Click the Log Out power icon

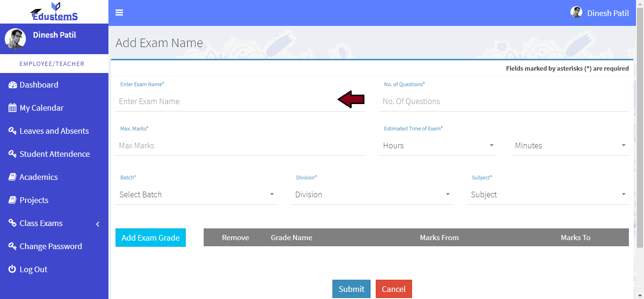coord(13,269)
